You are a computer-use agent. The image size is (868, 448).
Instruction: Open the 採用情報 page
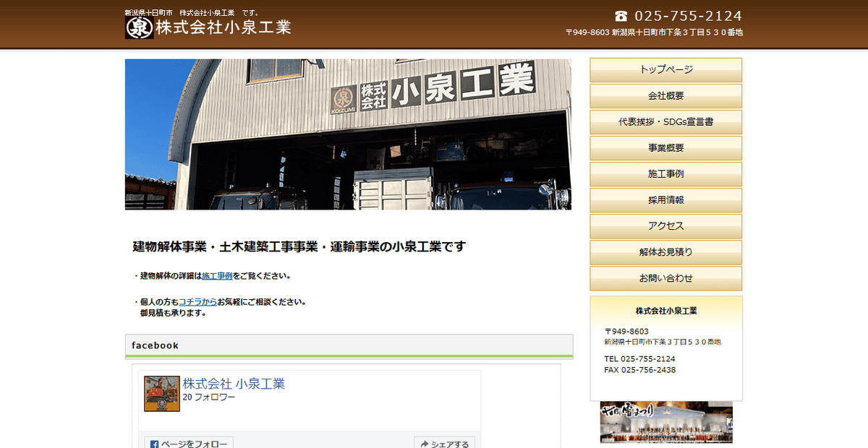[x=665, y=200]
